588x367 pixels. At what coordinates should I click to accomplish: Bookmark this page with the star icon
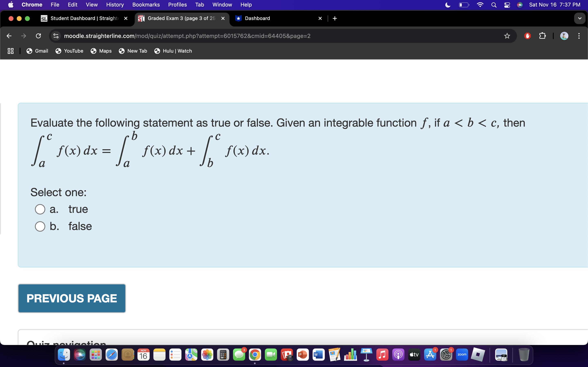(x=507, y=36)
